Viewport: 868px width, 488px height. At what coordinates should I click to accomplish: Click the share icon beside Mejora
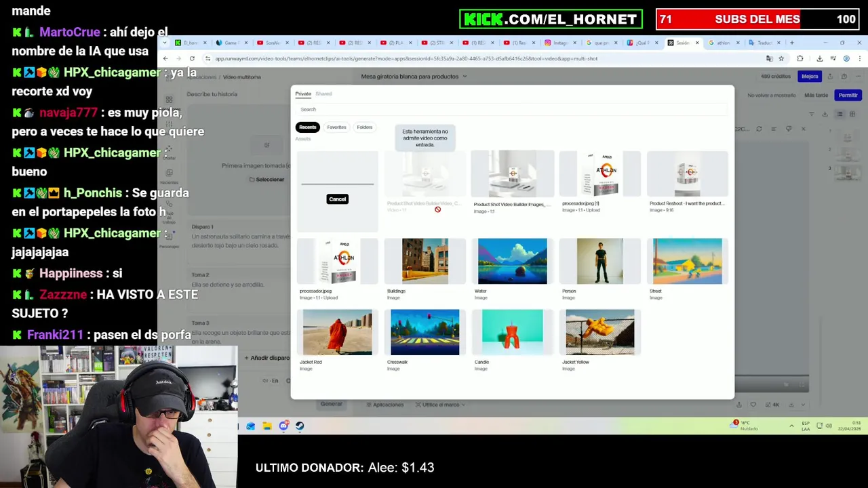pyautogui.click(x=831, y=77)
